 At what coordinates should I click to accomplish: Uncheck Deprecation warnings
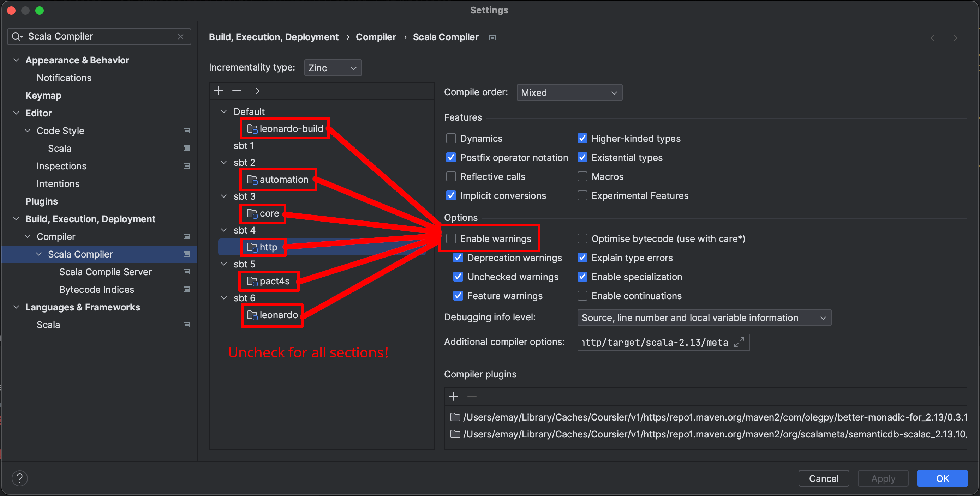458,258
